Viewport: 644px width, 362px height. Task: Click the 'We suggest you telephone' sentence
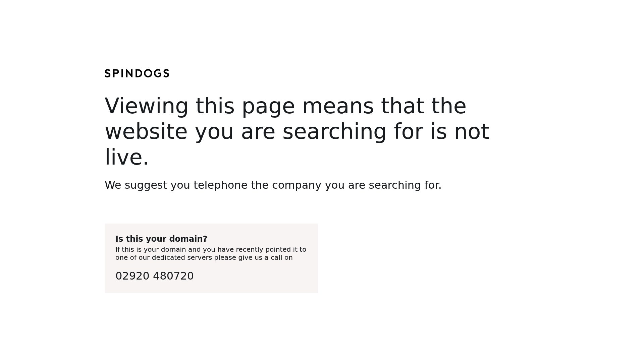pyautogui.click(x=273, y=185)
